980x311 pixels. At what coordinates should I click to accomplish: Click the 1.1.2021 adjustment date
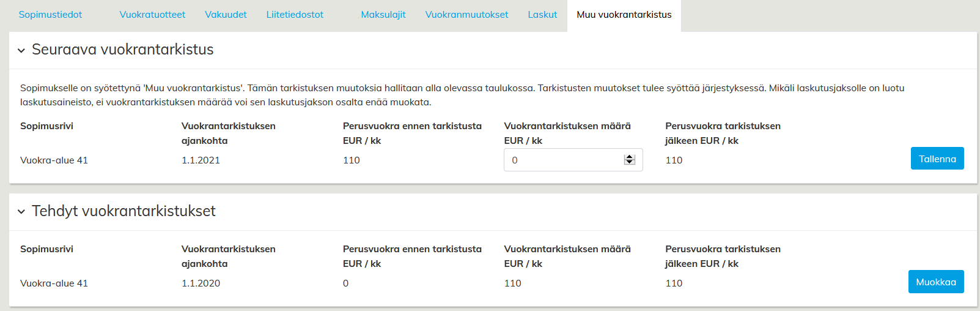coord(201,160)
